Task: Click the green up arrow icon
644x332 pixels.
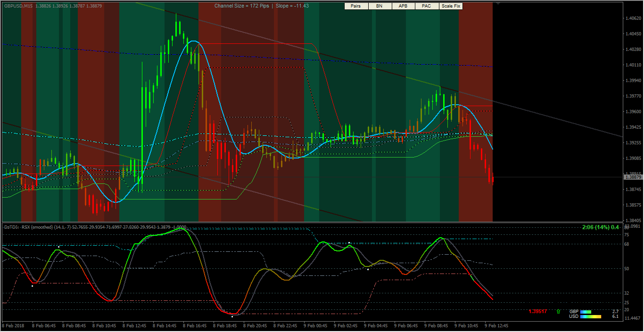Action: pos(559,311)
